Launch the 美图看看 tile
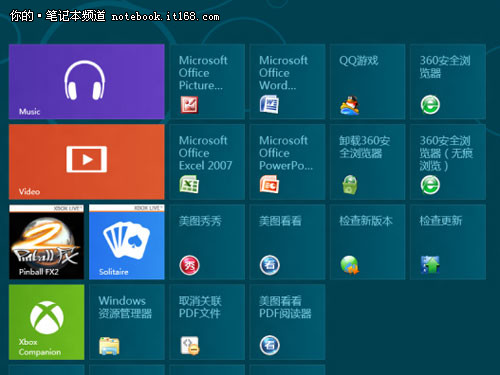This screenshot has height=375, width=500. (x=287, y=242)
